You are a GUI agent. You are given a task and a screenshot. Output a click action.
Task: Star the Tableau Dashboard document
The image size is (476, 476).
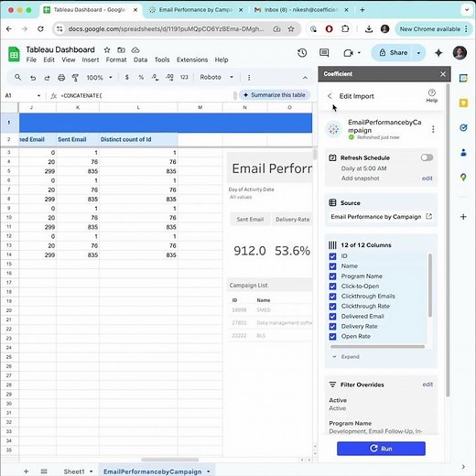[x=107, y=49]
